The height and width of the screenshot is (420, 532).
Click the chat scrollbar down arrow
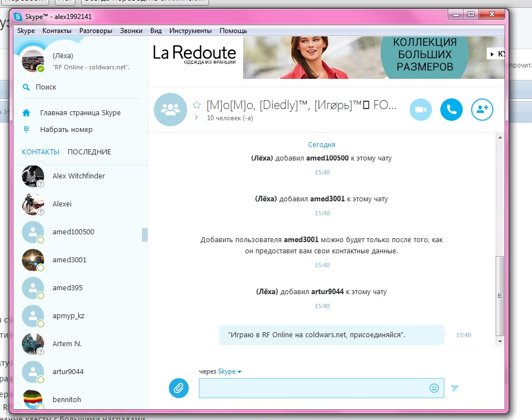(500, 341)
